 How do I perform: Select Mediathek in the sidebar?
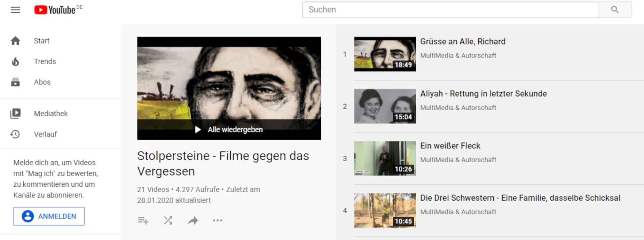pos(51,114)
